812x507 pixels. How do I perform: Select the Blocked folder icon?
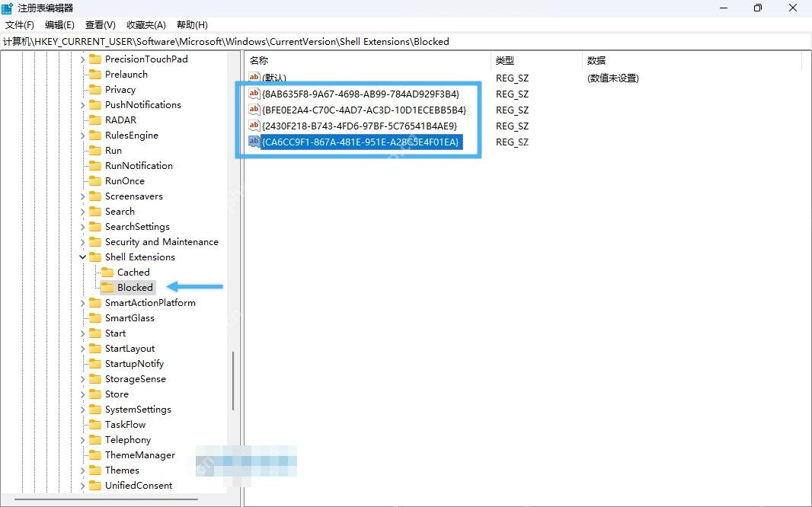107,288
